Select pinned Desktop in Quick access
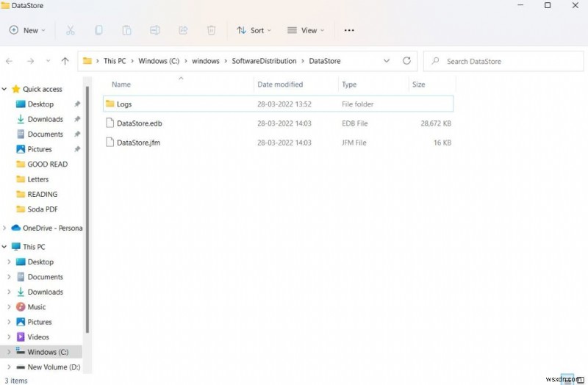588x385 pixels. [x=40, y=104]
